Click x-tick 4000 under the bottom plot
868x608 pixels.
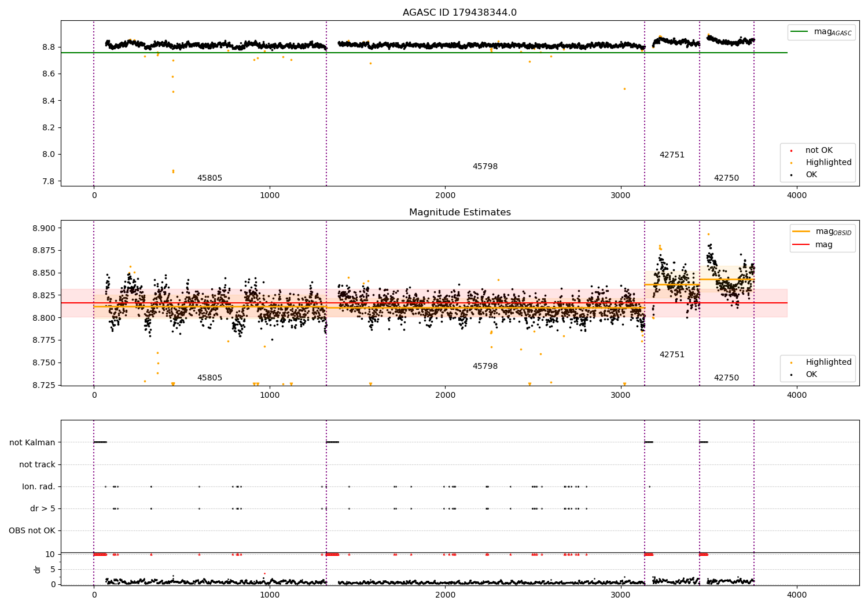click(797, 595)
